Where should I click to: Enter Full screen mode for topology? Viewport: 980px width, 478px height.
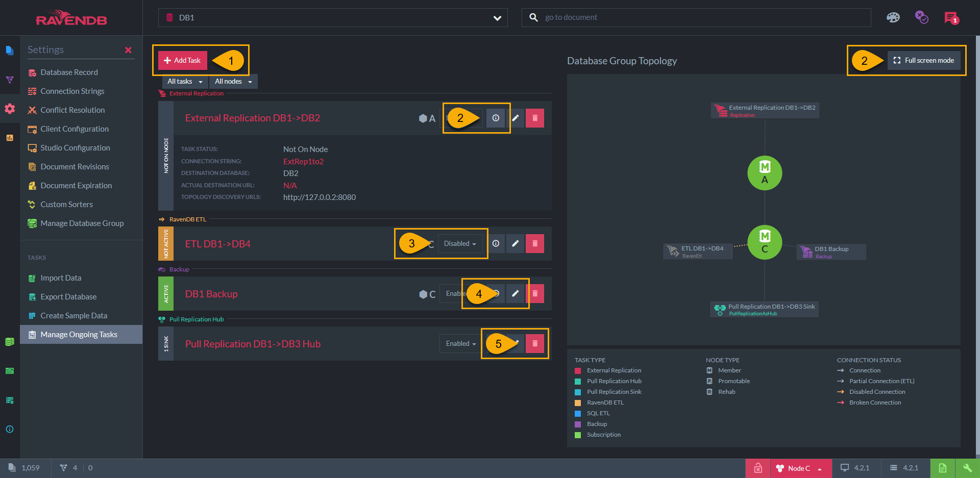coord(924,60)
